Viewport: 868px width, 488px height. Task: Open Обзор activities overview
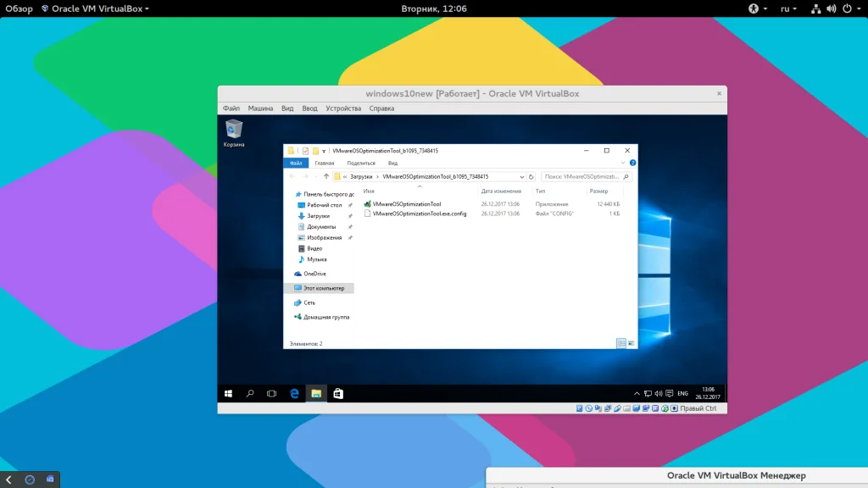point(19,8)
